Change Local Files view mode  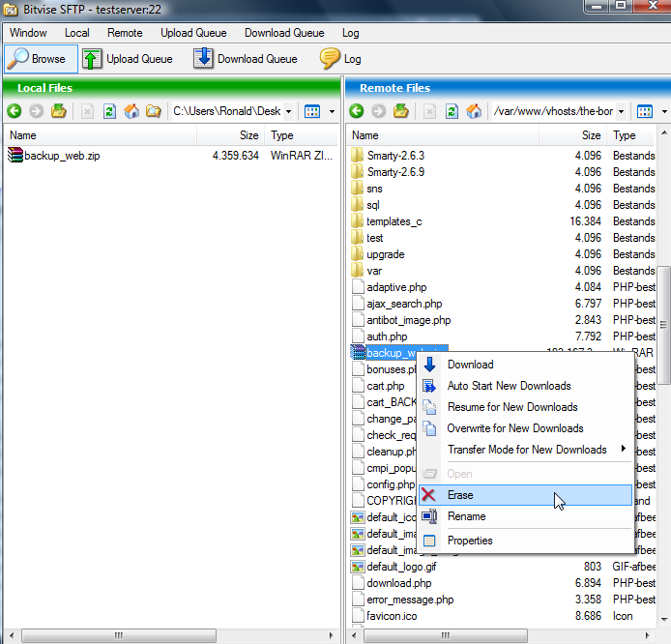tap(312, 111)
